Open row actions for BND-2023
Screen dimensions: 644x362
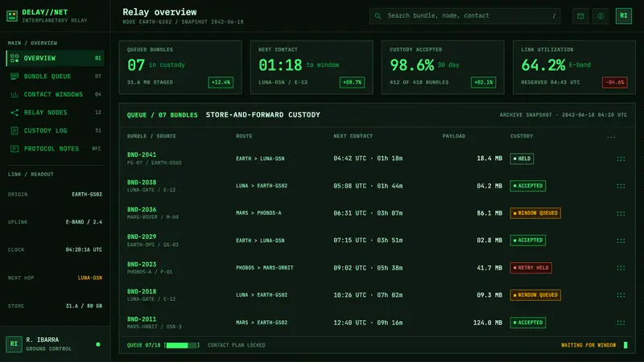pos(621,268)
